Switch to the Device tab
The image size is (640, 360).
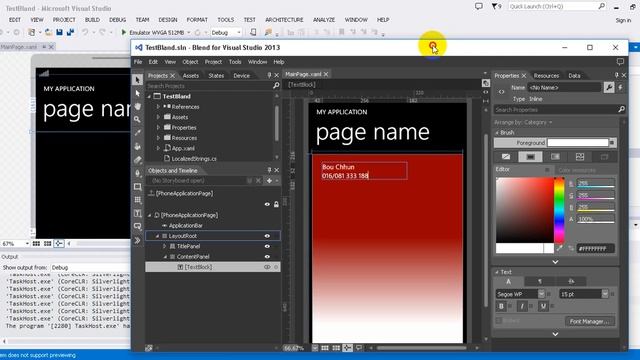pos(241,76)
